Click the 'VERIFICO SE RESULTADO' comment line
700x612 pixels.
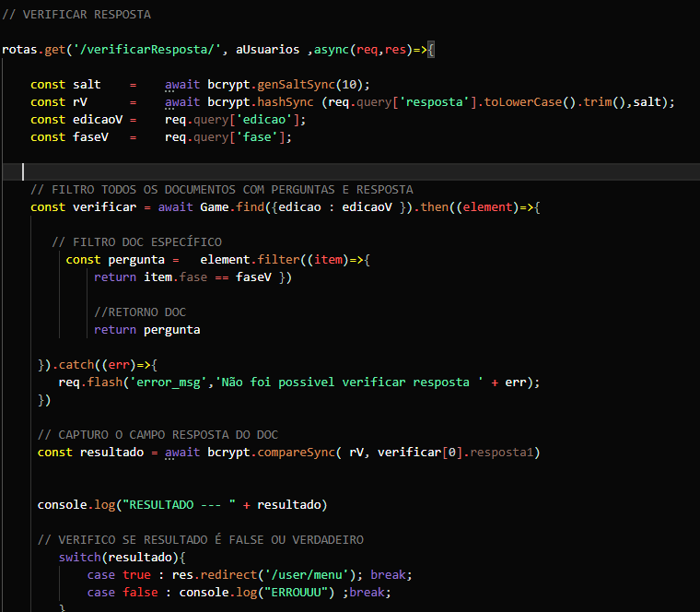[201, 540]
